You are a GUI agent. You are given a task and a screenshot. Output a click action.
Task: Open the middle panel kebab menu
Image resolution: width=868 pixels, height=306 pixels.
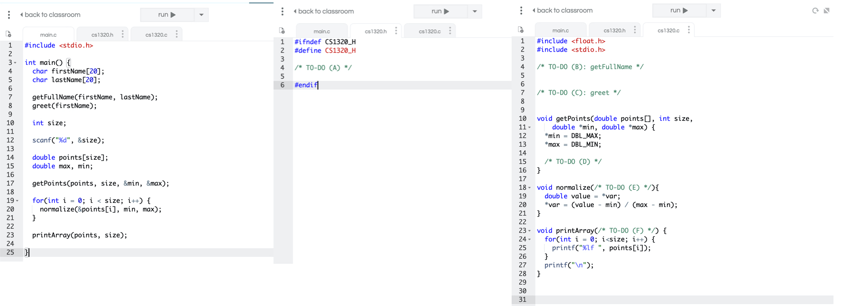pyautogui.click(x=282, y=11)
